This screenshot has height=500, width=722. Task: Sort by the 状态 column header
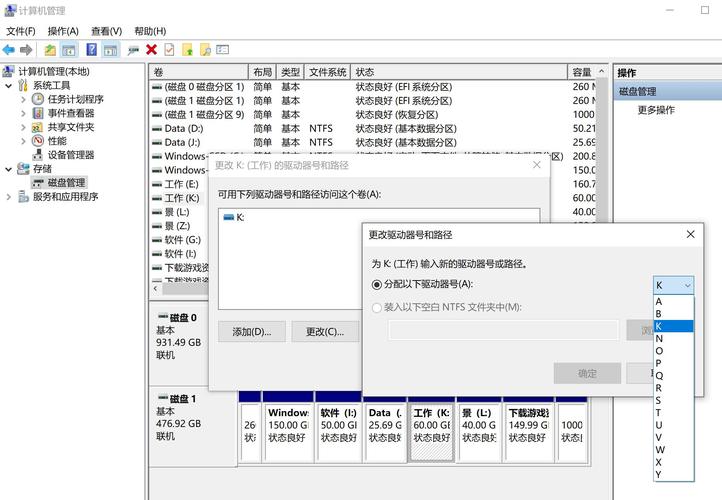click(x=459, y=72)
